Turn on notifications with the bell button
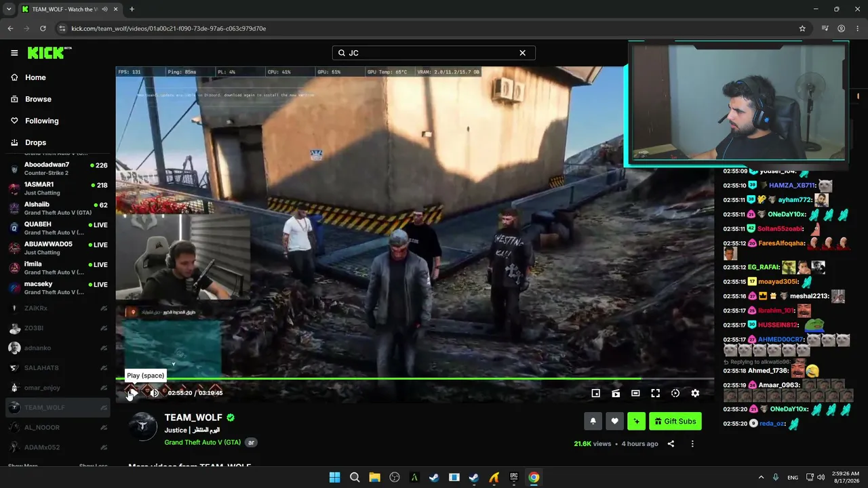This screenshot has height=488, width=868. coord(593,422)
